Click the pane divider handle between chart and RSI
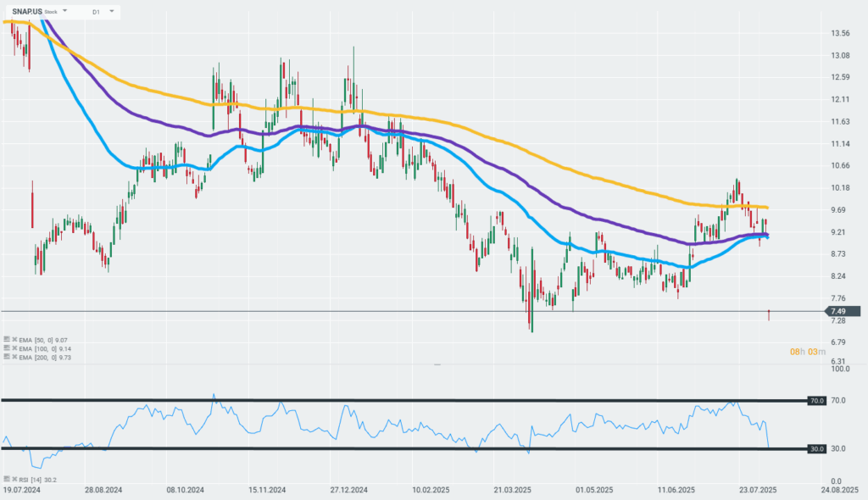The height and width of the screenshot is (500, 868). [x=437, y=365]
